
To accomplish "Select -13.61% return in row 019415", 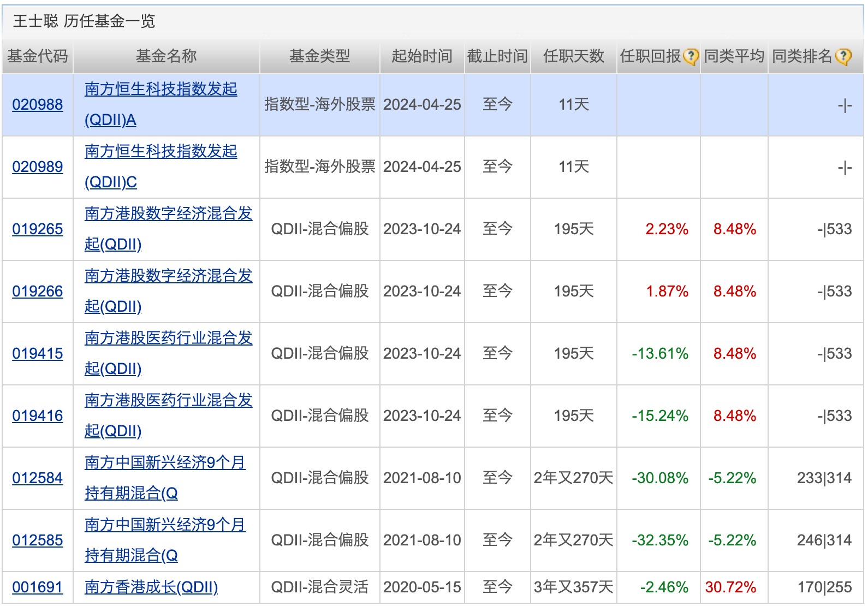I will point(661,354).
